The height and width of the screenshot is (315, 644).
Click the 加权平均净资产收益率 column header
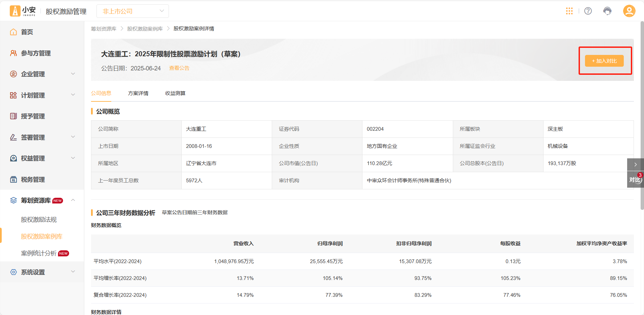(x=602, y=244)
